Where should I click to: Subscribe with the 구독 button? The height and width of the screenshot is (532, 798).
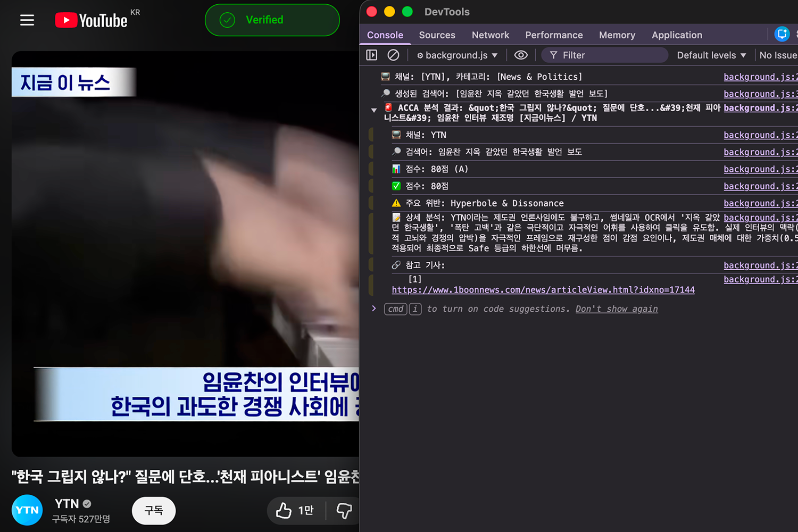coord(154,511)
